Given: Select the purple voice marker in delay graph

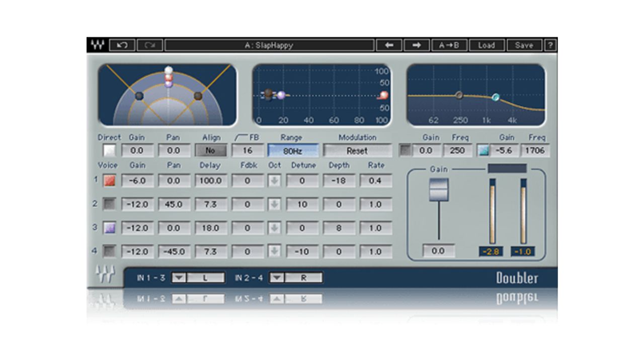Looking at the screenshot, I should (x=281, y=95).
